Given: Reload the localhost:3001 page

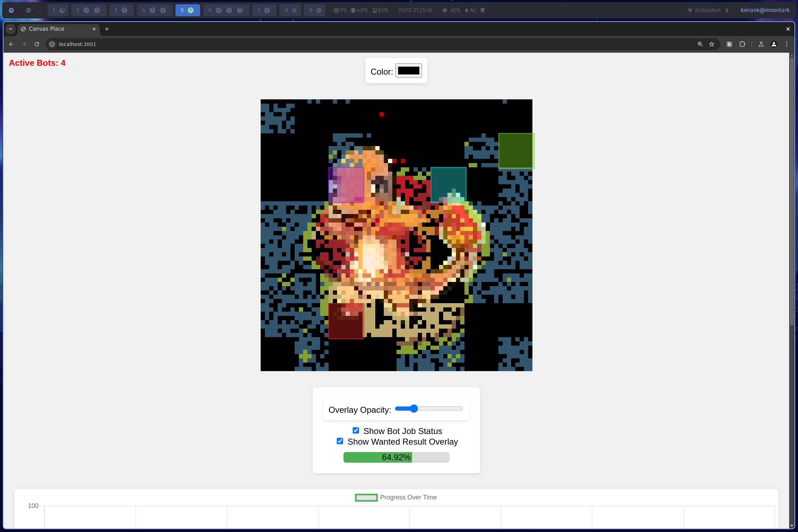Looking at the screenshot, I should point(37,44).
